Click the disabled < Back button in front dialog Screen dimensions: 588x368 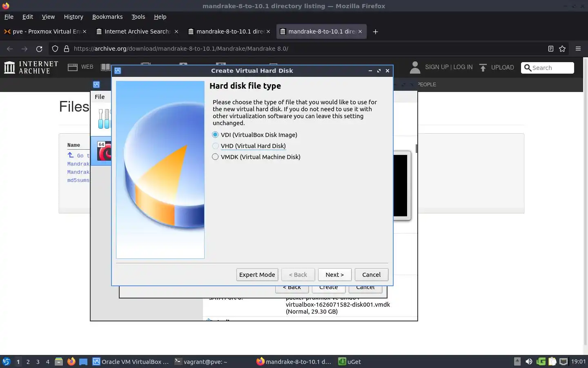298,275
